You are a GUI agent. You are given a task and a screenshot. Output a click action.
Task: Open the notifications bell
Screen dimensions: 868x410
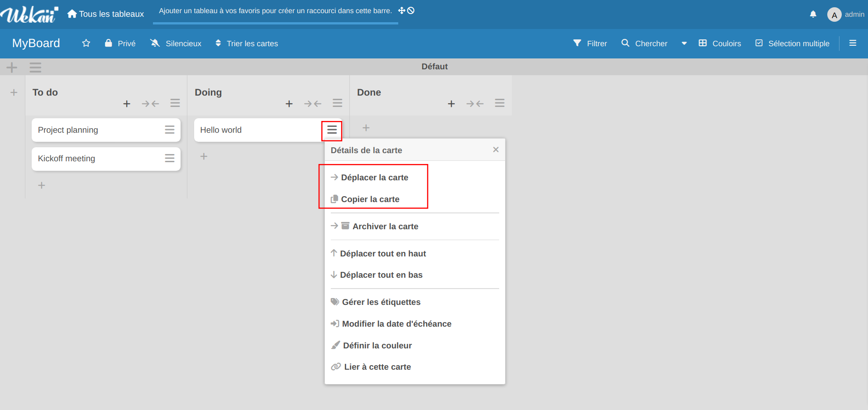[813, 14]
